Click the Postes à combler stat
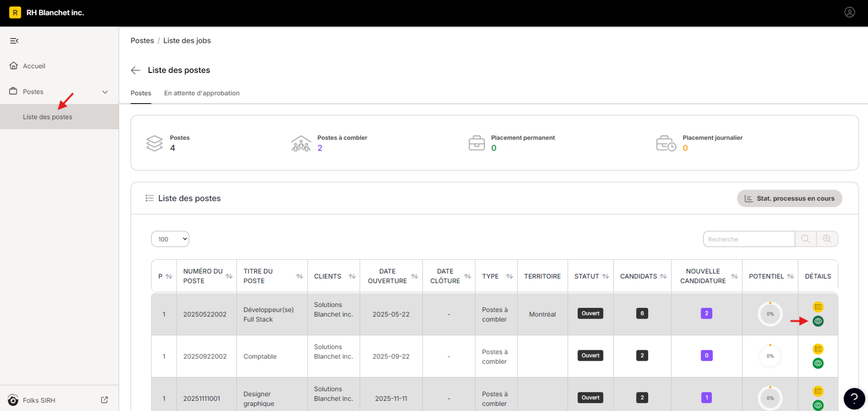Image resolution: width=868 pixels, height=411 pixels. click(329, 143)
